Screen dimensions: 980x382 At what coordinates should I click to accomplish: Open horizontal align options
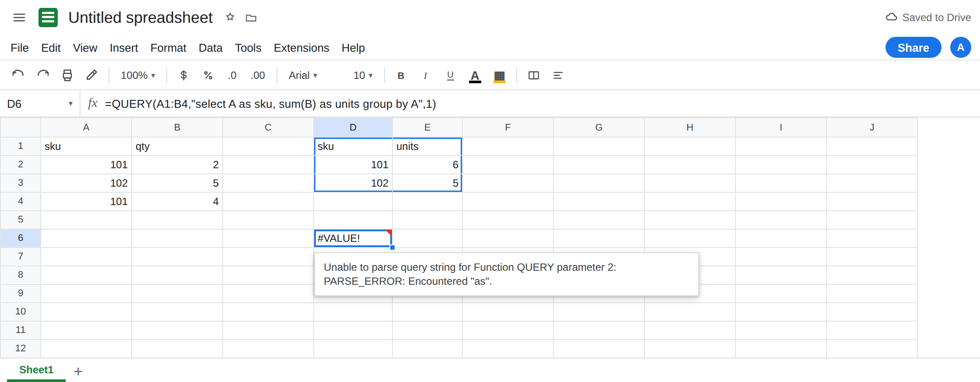558,75
